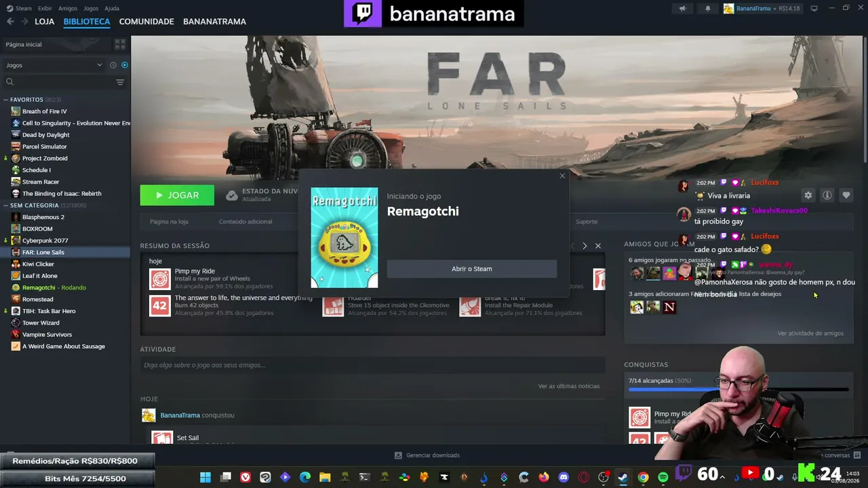This screenshot has width=868, height=488.
Task: Switch library to grid collections view
Action: click(x=120, y=44)
